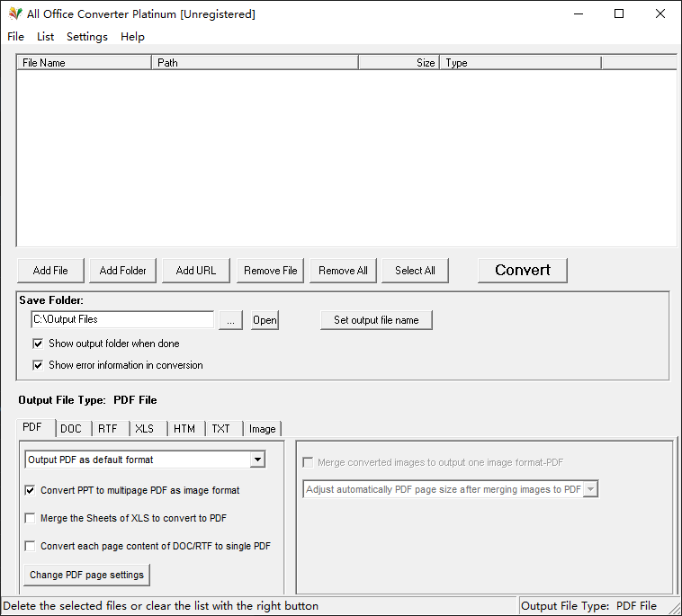Click the Output File Type: PDF File label
The width and height of the screenshot is (682, 616).
[87, 400]
